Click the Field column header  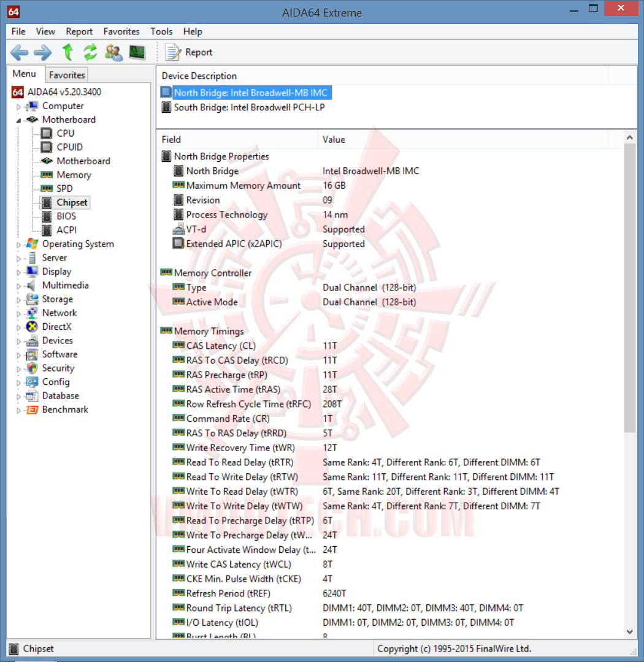[x=237, y=140]
